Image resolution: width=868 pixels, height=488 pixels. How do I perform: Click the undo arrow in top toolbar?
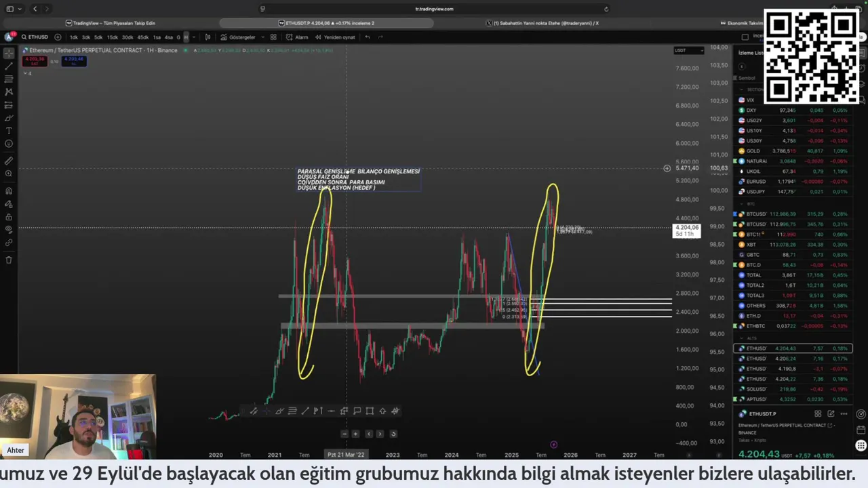pyautogui.click(x=368, y=37)
